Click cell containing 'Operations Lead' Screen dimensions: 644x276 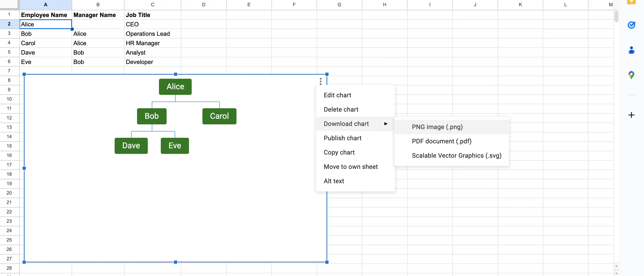click(152, 34)
